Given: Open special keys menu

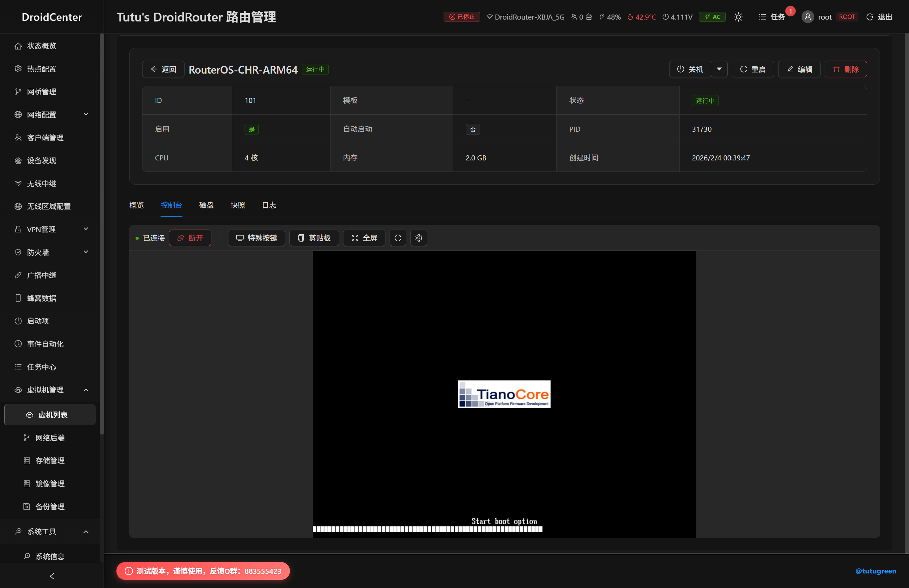Looking at the screenshot, I should [256, 238].
